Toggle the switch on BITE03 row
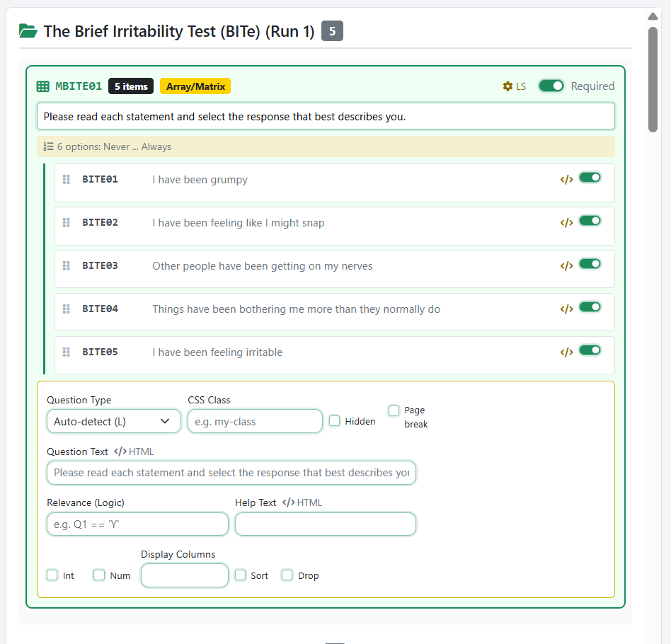The height and width of the screenshot is (644, 671). click(x=590, y=264)
